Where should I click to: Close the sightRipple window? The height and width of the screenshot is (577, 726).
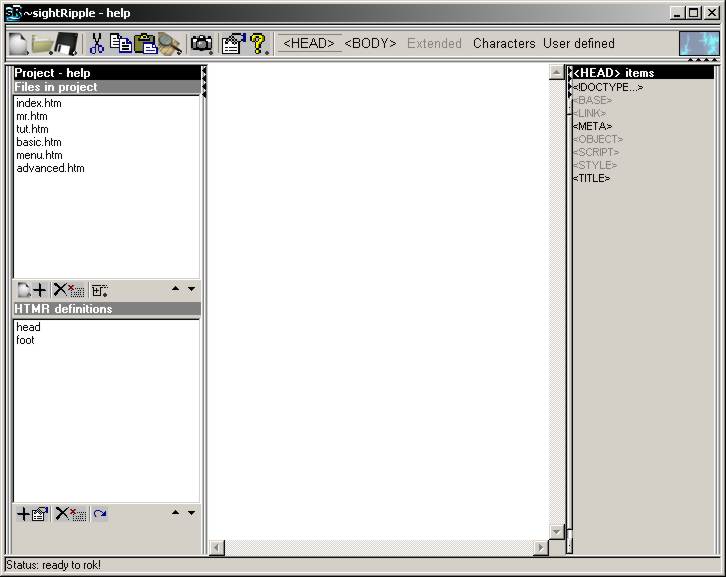tap(712, 13)
